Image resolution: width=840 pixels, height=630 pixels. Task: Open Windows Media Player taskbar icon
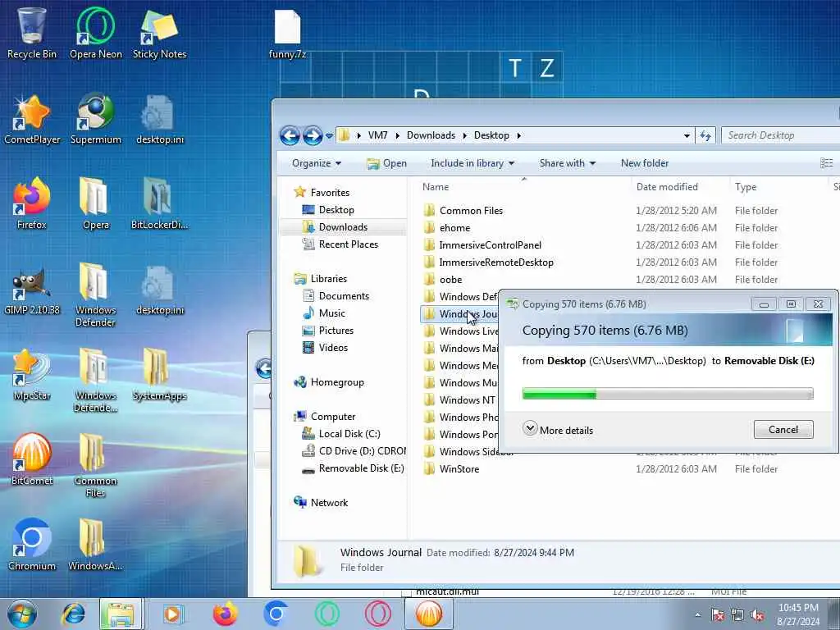pyautogui.click(x=173, y=614)
